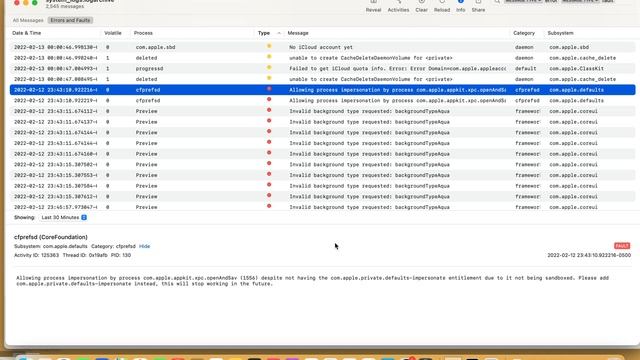Image resolution: width=640 pixels, height=360 pixels.
Task: Click 'PID: 130' in details
Action: [x=121, y=256]
